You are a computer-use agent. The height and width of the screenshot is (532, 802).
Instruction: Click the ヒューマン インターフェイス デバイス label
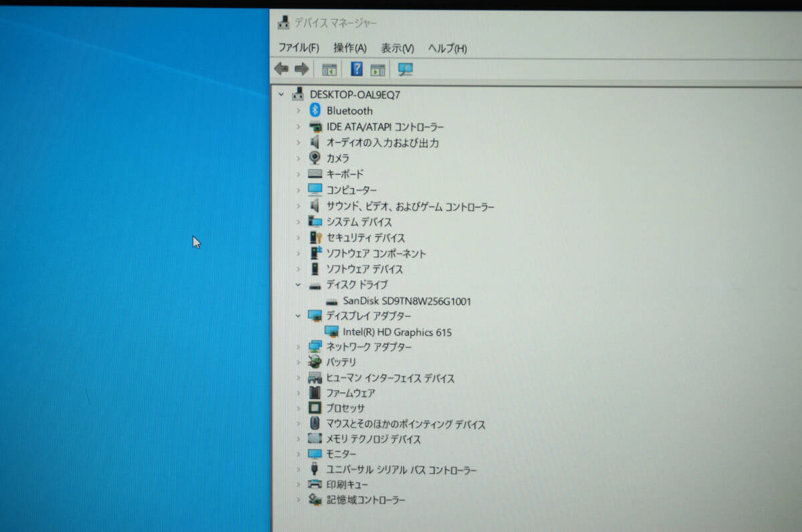(390, 378)
